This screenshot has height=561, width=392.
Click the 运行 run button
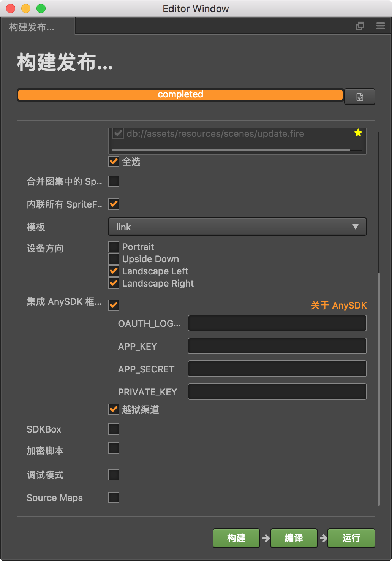click(351, 538)
